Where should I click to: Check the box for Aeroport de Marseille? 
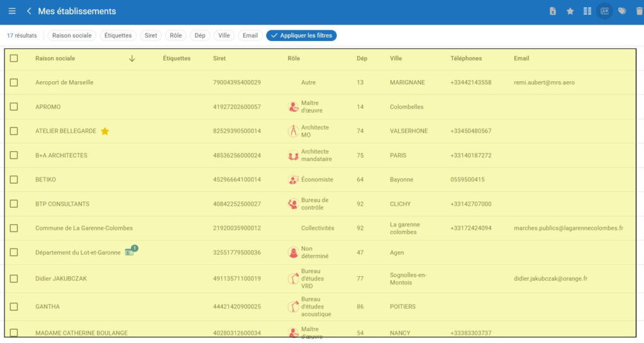14,82
